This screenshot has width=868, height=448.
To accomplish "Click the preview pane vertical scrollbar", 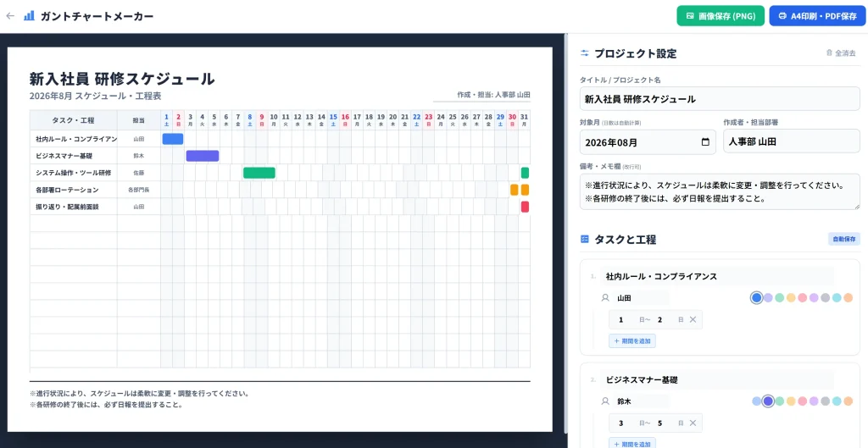I will pos(565,232).
